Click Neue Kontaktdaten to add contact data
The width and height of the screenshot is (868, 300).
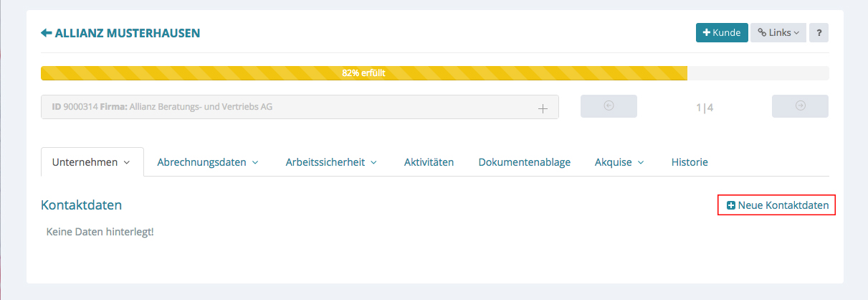778,205
